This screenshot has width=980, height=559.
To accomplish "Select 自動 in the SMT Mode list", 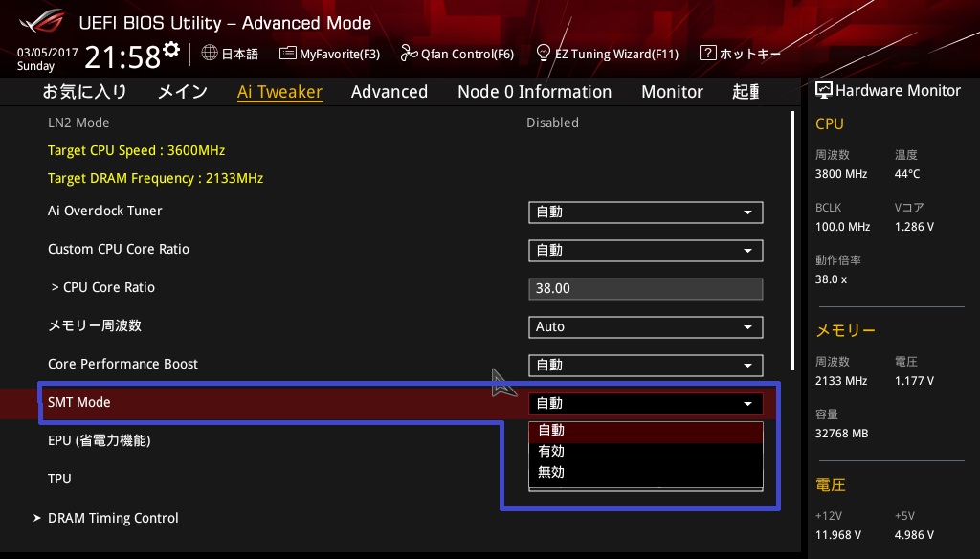I will [x=646, y=431].
